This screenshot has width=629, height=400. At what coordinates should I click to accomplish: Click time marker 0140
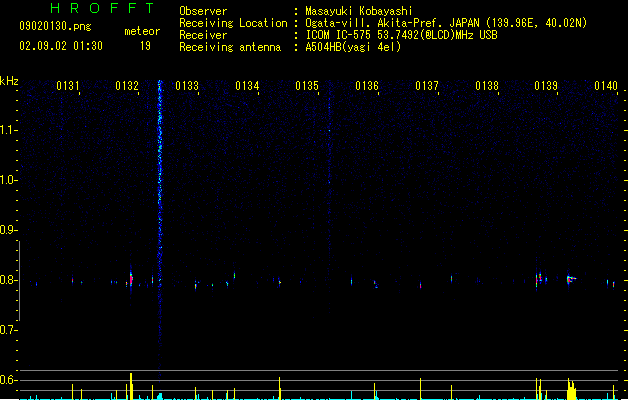tap(606, 86)
